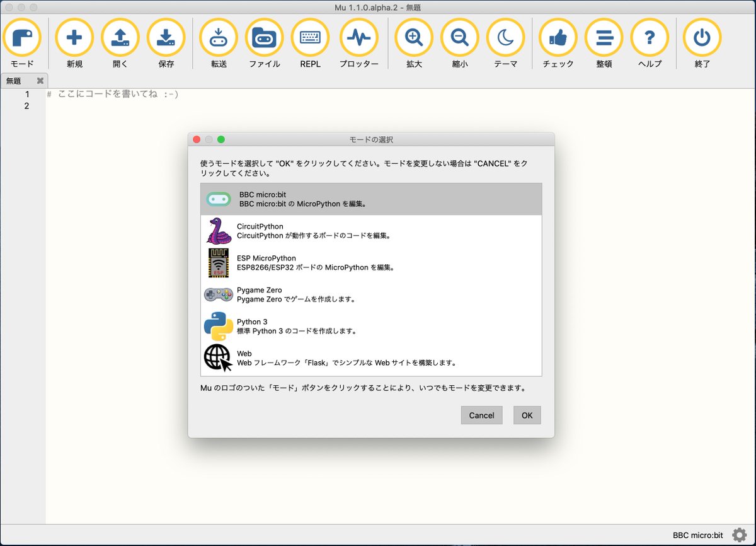Click the Pygame Zero gamepad icon
Viewport: 756px width, 546px height.
click(x=219, y=294)
